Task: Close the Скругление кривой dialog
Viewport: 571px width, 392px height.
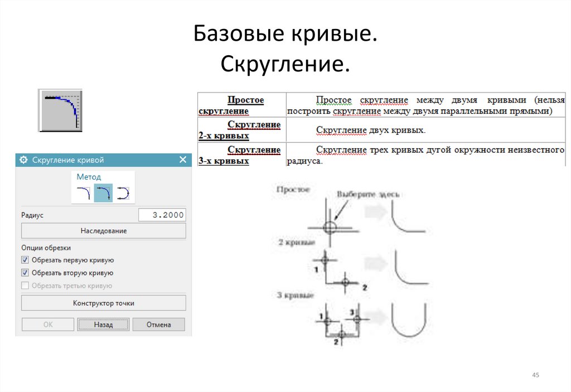Action: (183, 159)
